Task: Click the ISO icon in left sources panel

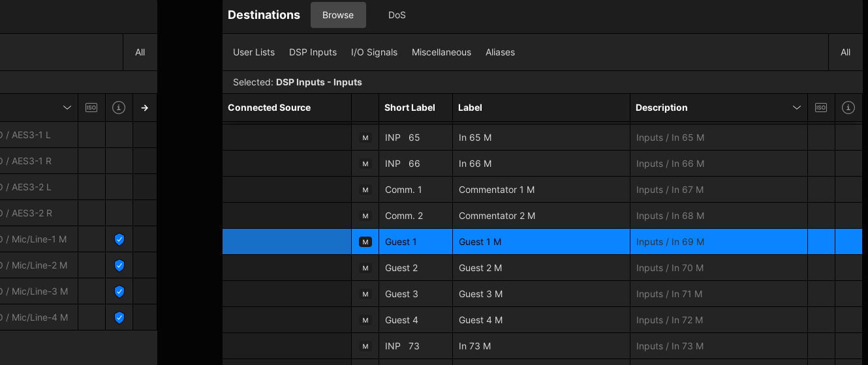Action: pyautogui.click(x=91, y=108)
